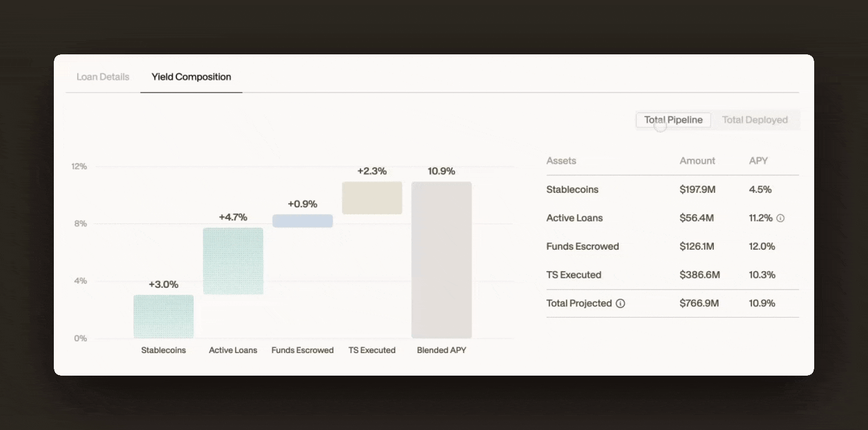Click the 4.5% APY value
Image resolution: width=868 pixels, height=430 pixels.
(x=760, y=190)
